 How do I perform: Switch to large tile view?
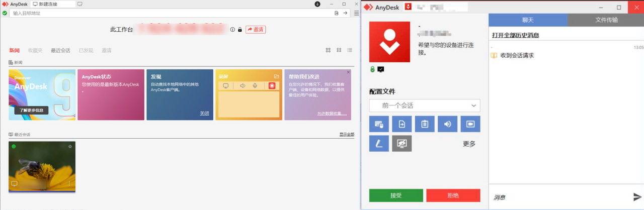[328, 50]
